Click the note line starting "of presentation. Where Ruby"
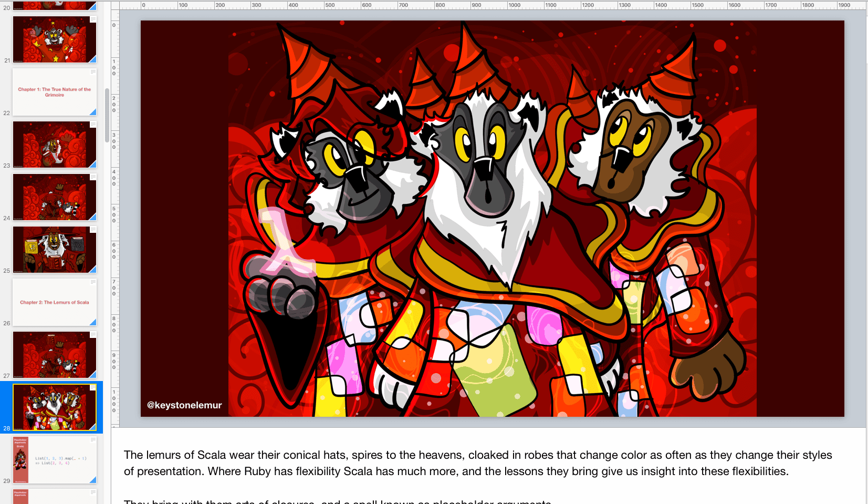 coord(456,471)
